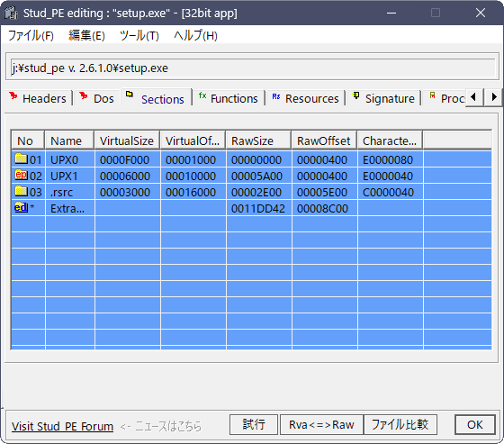
Task: Click RawOffset value 00005E00
Action: (322, 193)
